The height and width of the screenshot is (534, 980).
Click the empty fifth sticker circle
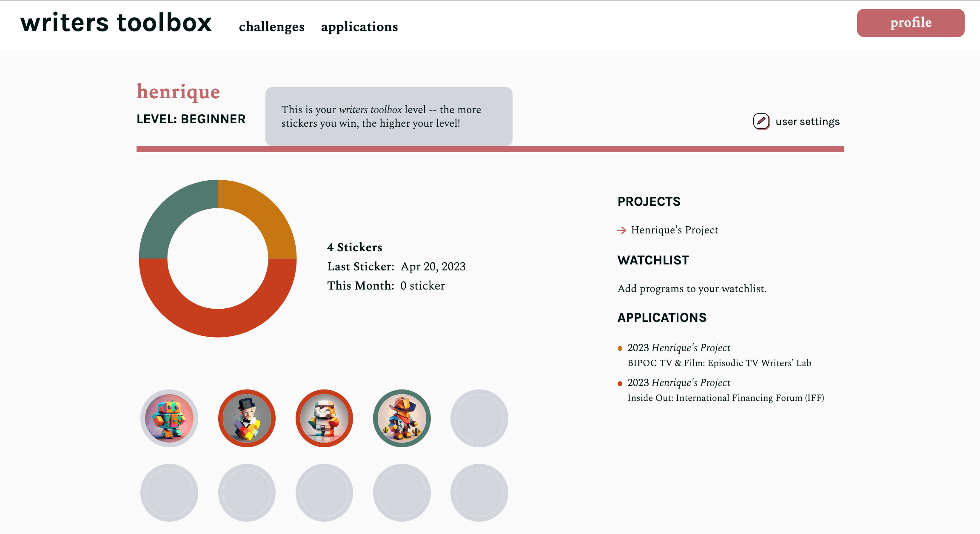click(479, 418)
